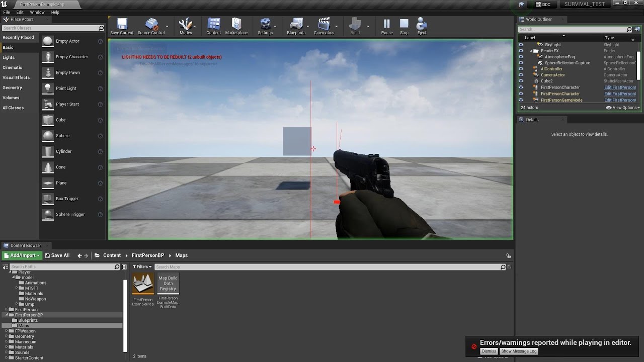
Task: Open the Modes toolbar icon
Action: coord(186,27)
